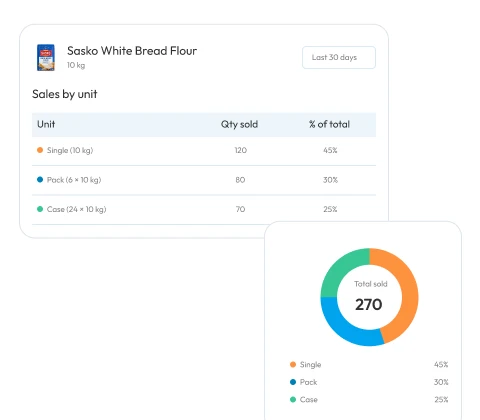The image size is (480, 420).
Task: Open the Last 30 days date range dropdown
Action: point(339,57)
